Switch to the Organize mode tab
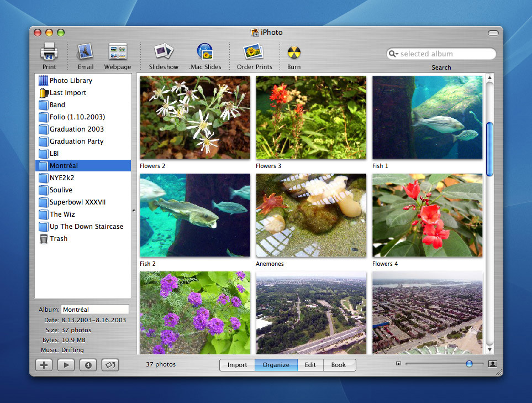Viewport: 532px width, 403px height. click(x=276, y=365)
